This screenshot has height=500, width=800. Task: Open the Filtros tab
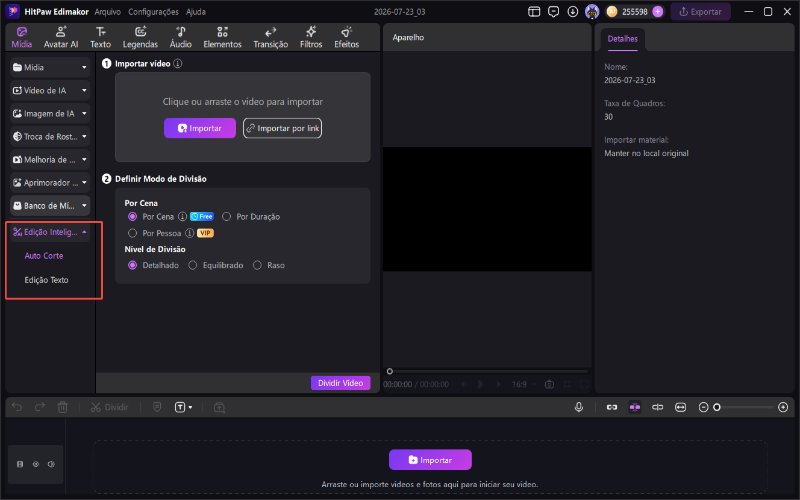point(311,37)
